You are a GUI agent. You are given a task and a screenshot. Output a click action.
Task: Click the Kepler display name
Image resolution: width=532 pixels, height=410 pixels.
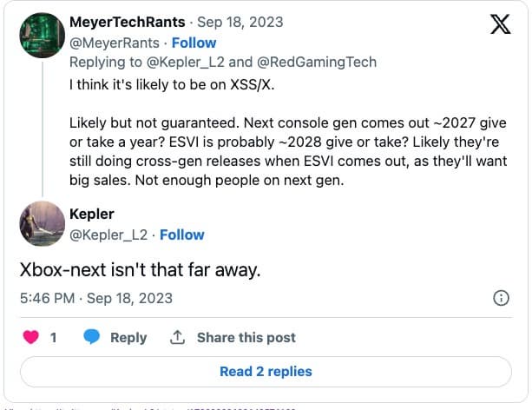[92, 215]
